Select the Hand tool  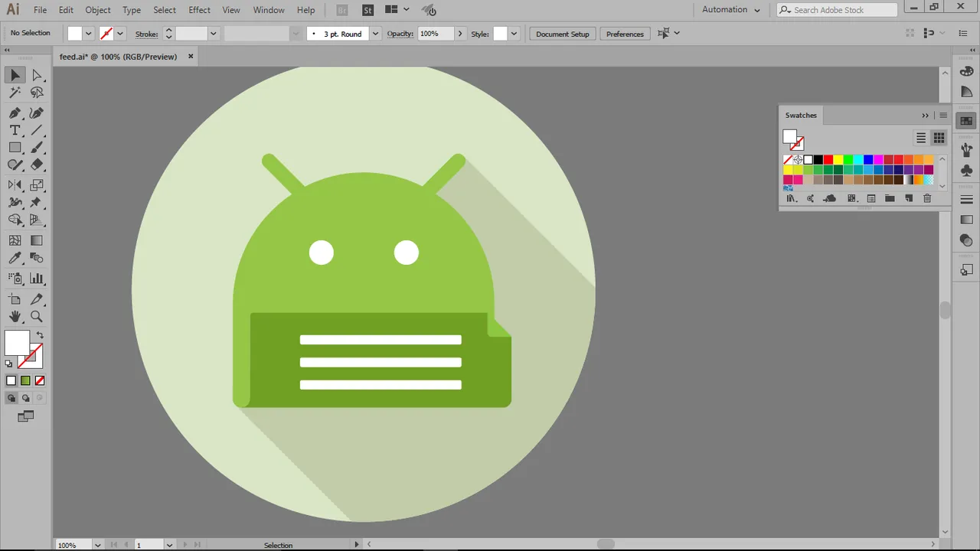(15, 317)
